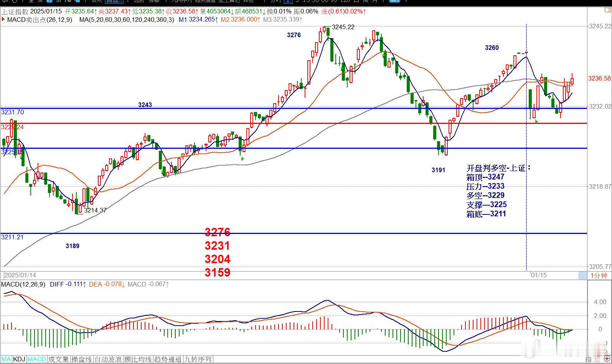This screenshot has width=612, height=364.
Task: Click the DIFF -0.111 value
Action: tap(68, 284)
